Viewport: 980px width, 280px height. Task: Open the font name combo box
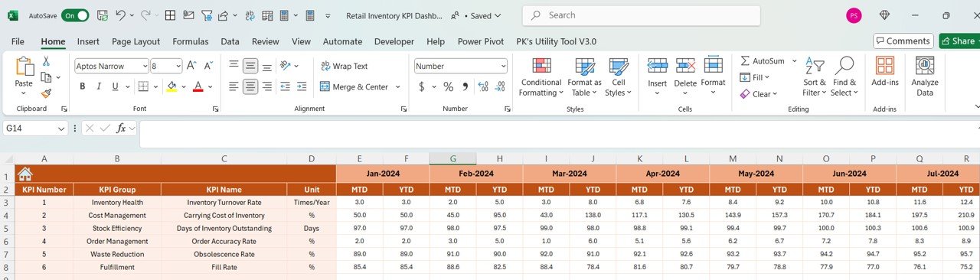pyautogui.click(x=112, y=66)
